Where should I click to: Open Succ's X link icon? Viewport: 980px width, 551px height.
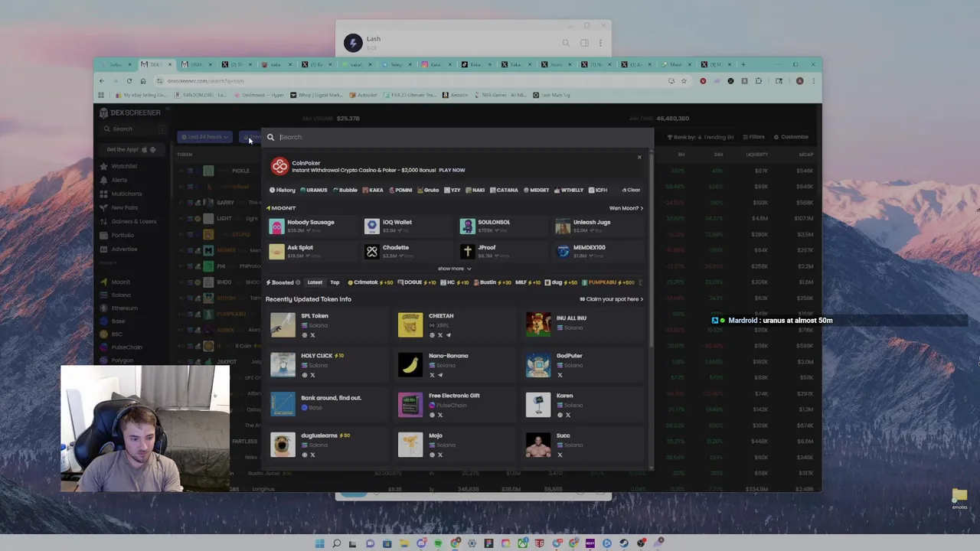(x=559, y=455)
